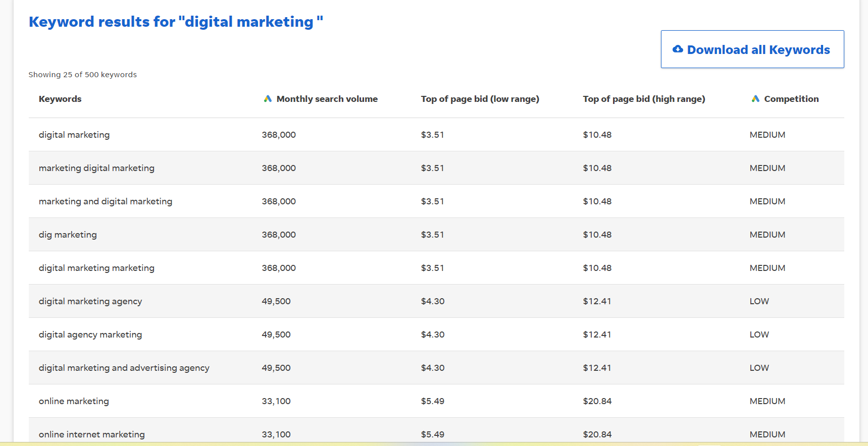Click the cloud download icon

(678, 49)
